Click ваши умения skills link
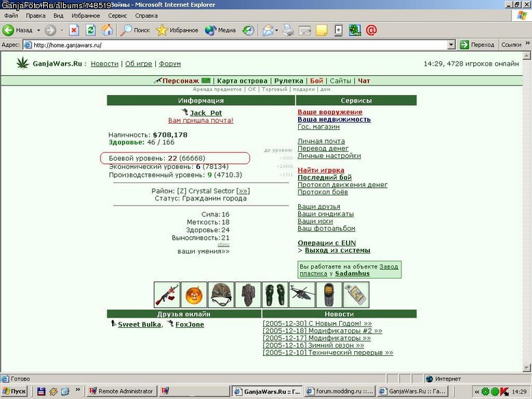 [x=203, y=251]
